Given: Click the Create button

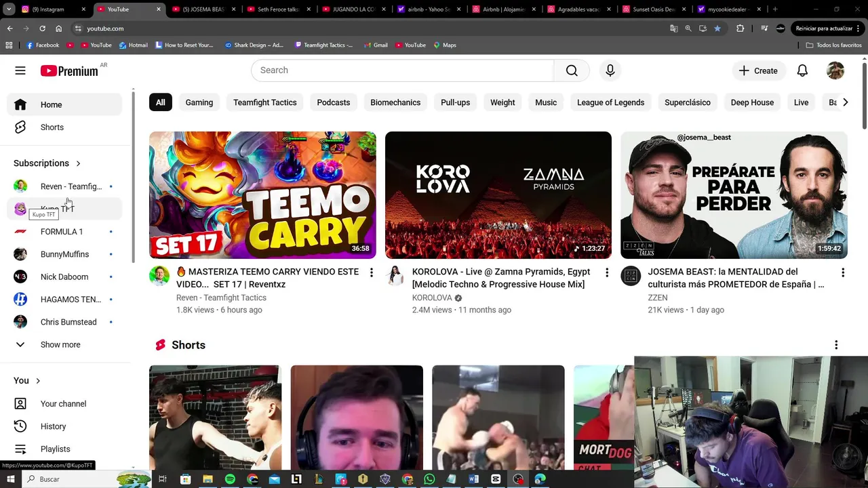Looking at the screenshot, I should (x=758, y=70).
